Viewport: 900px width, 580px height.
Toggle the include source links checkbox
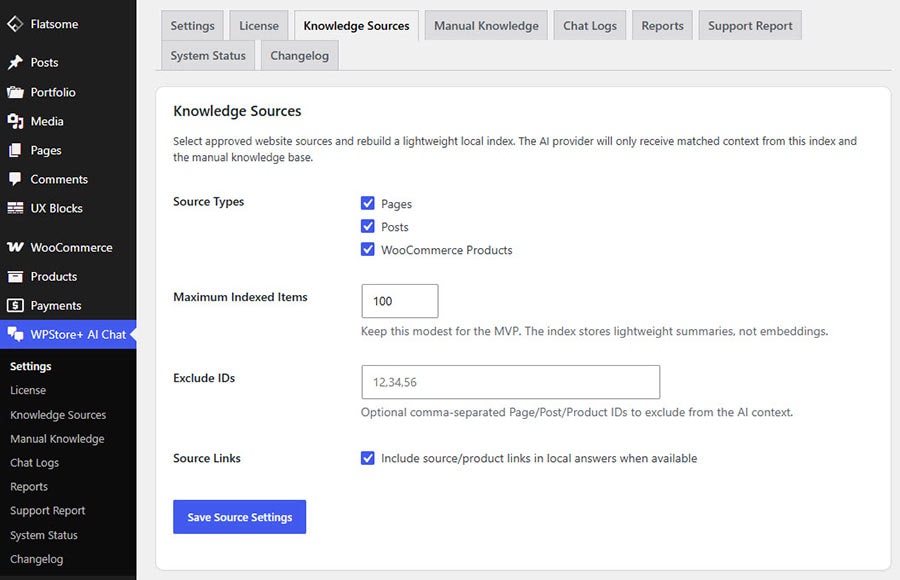367,458
